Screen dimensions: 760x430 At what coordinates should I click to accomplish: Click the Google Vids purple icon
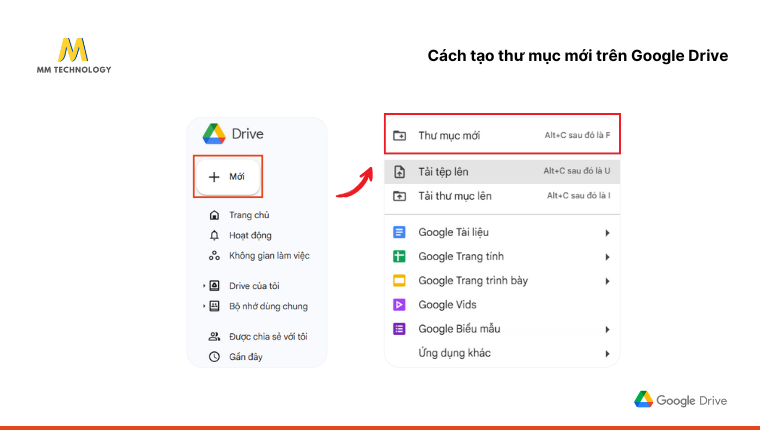(x=399, y=304)
